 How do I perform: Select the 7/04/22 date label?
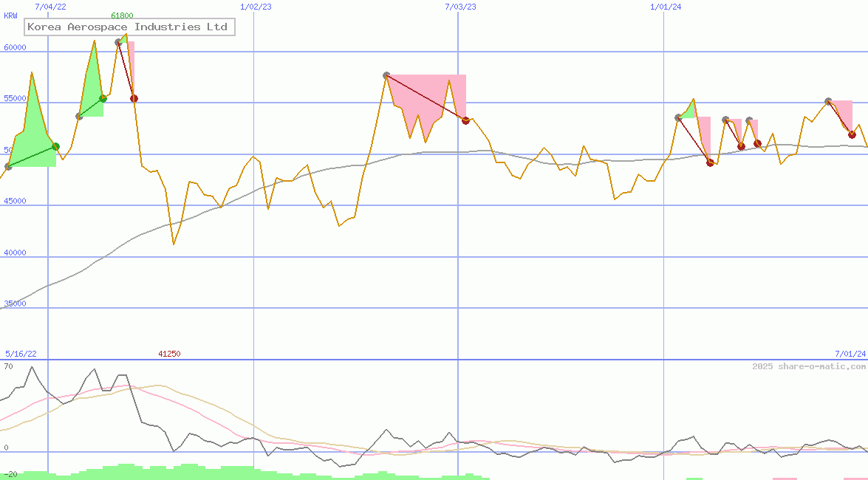(x=50, y=7)
